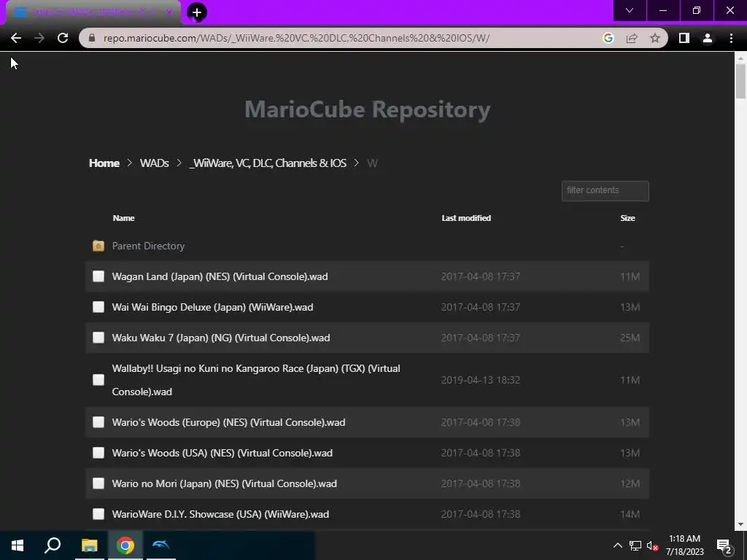This screenshot has height=560, width=747.
Task: Show hidden system tray icons
Action: click(x=617, y=545)
